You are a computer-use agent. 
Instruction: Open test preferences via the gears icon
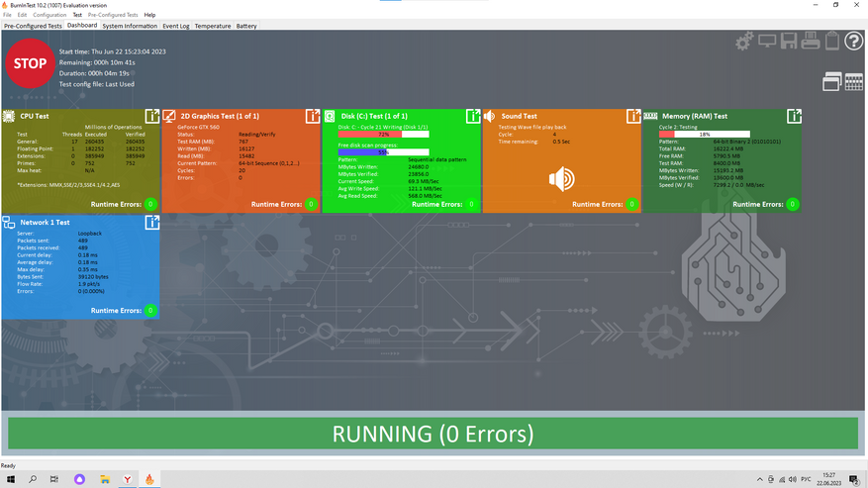pos(744,42)
